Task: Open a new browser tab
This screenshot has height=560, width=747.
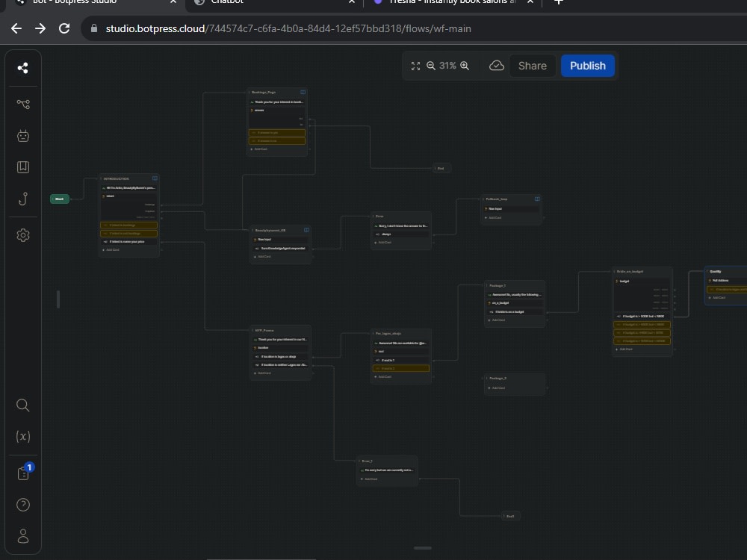Action: (x=558, y=2)
